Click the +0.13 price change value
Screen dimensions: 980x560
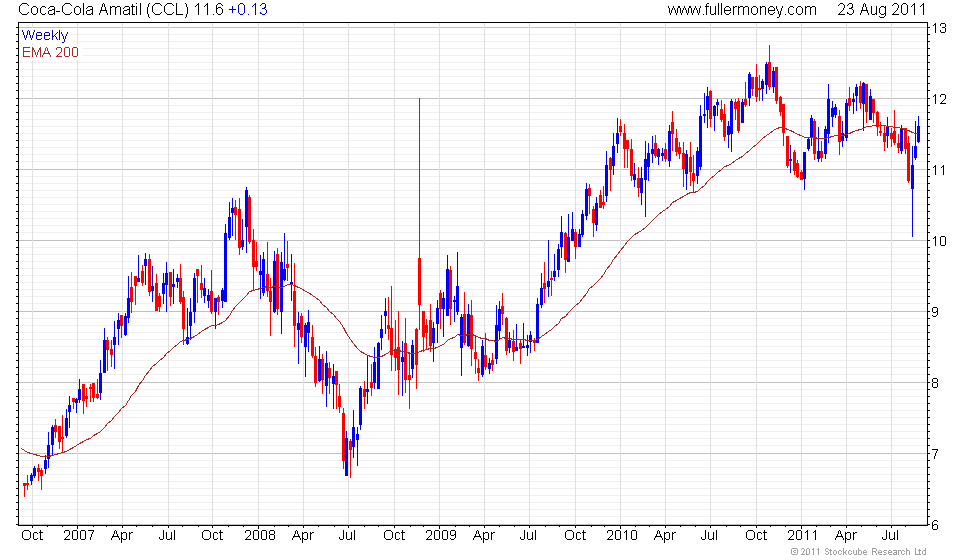[247, 10]
